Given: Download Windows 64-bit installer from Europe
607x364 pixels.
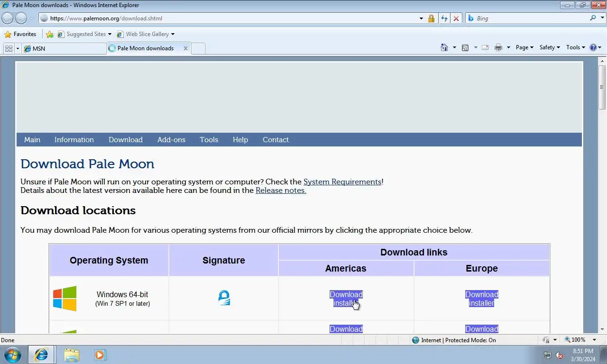Looking at the screenshot, I should point(482,299).
